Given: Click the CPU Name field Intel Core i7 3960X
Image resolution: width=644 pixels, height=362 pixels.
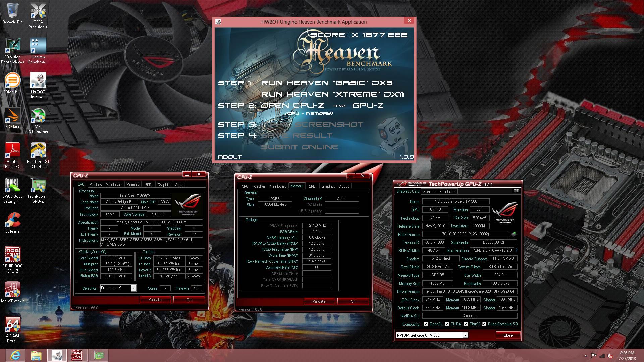Looking at the screenshot, I should pos(135,196).
